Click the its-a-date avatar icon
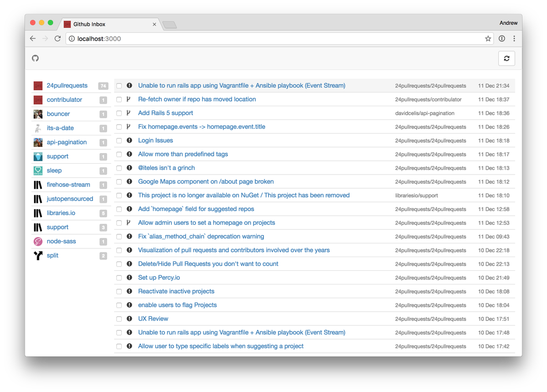 tap(38, 128)
